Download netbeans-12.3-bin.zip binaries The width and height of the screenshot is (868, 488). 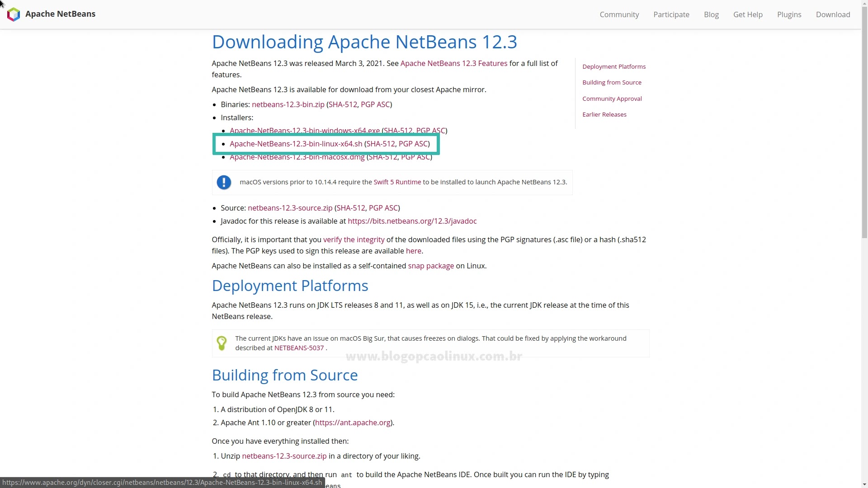click(288, 104)
